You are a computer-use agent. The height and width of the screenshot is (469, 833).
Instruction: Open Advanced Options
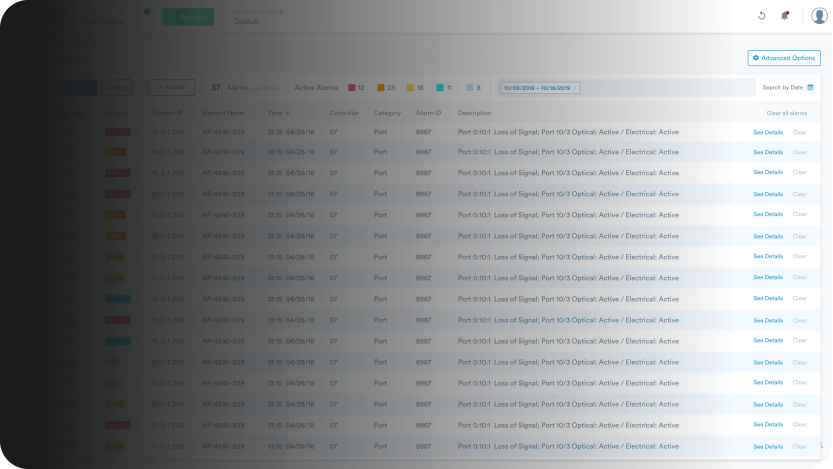[784, 58]
